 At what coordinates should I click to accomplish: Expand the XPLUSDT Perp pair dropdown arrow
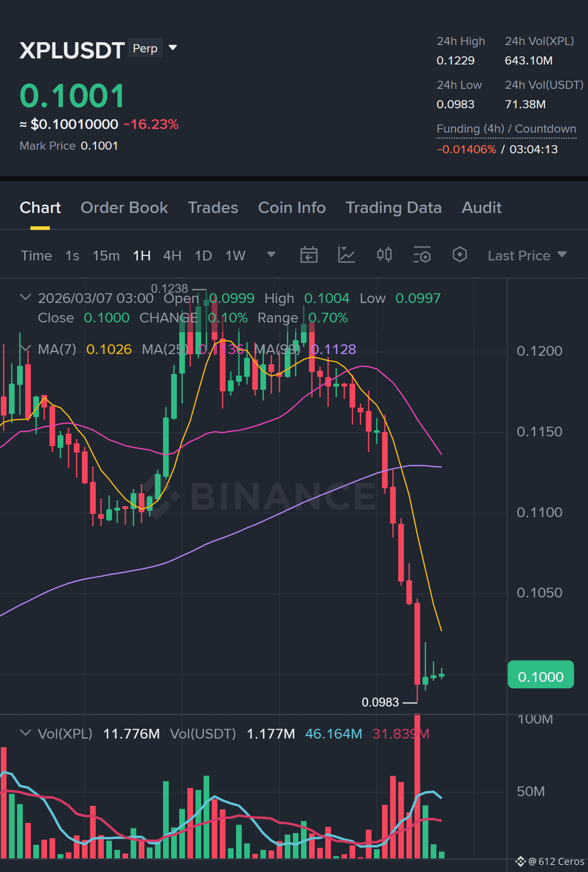(x=173, y=48)
